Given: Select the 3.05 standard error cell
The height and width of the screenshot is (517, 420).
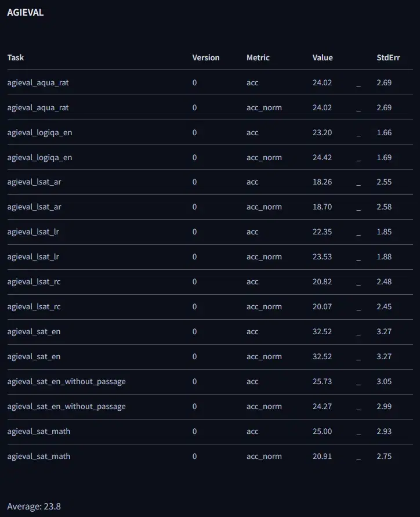Looking at the screenshot, I should tap(384, 381).
